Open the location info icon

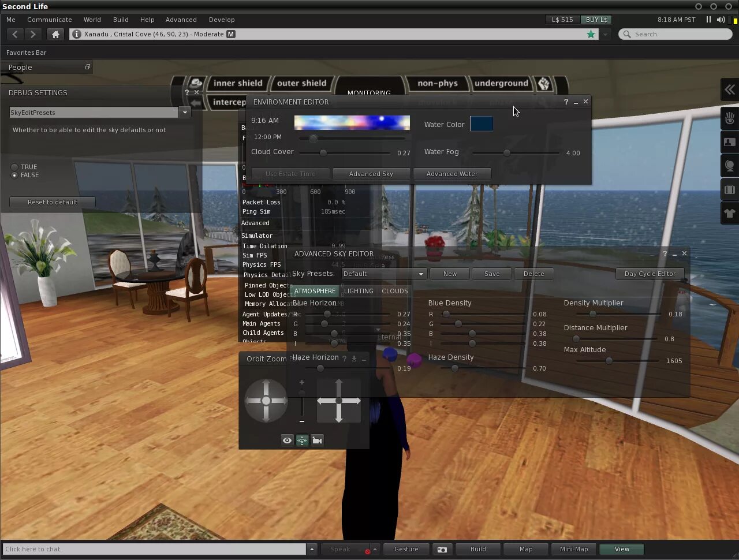76,34
